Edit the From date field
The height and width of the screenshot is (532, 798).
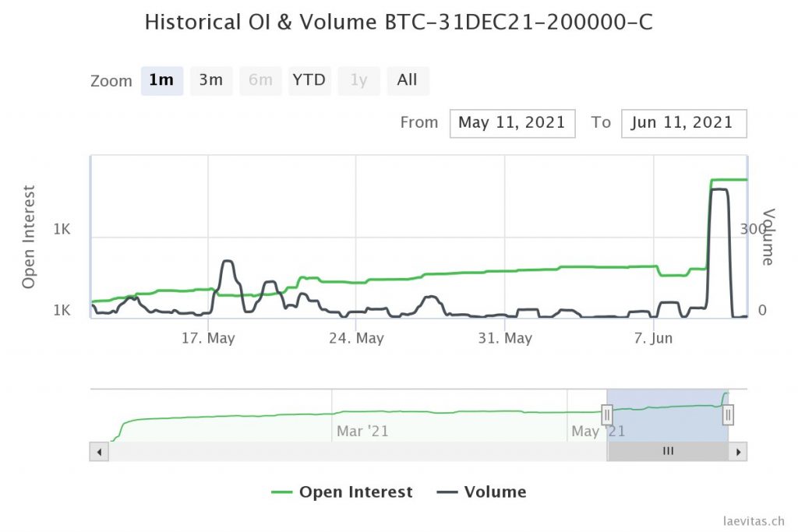(x=512, y=123)
